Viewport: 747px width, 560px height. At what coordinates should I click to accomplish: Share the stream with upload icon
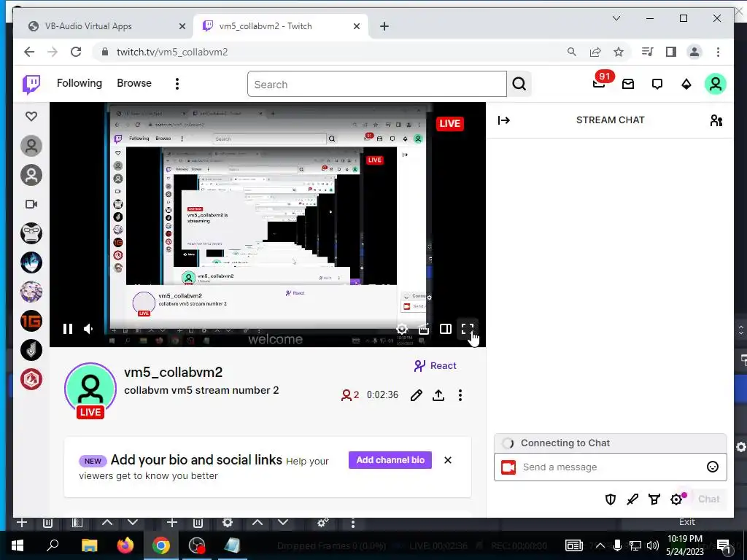click(x=438, y=395)
